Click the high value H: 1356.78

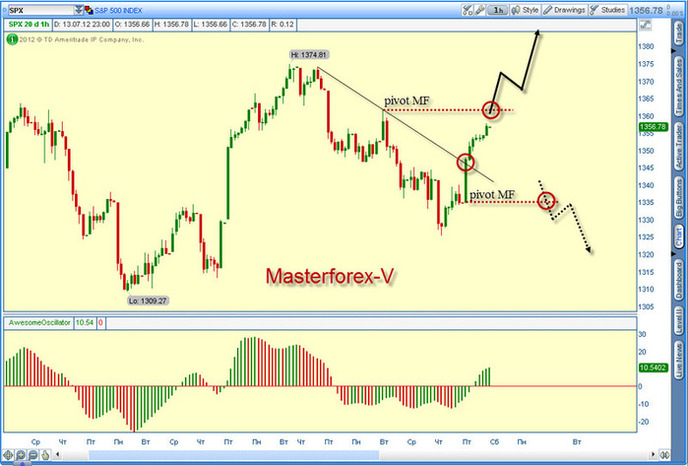click(x=172, y=25)
